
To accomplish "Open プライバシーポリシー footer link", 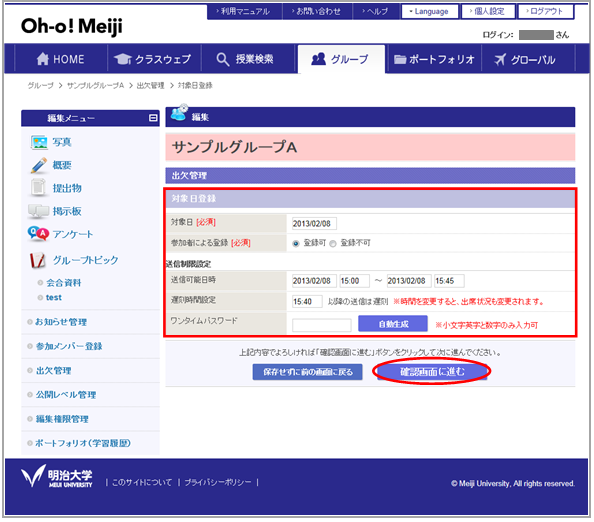I will pos(218,482).
